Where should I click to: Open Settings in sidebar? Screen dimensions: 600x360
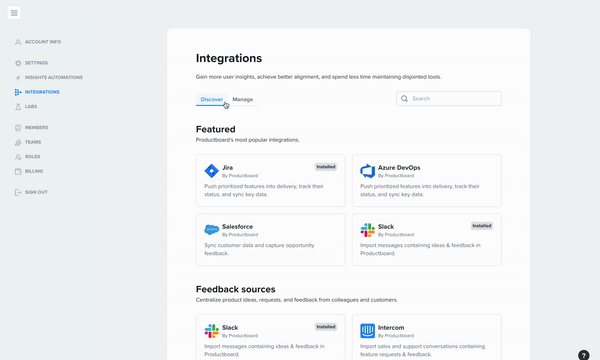click(36, 63)
